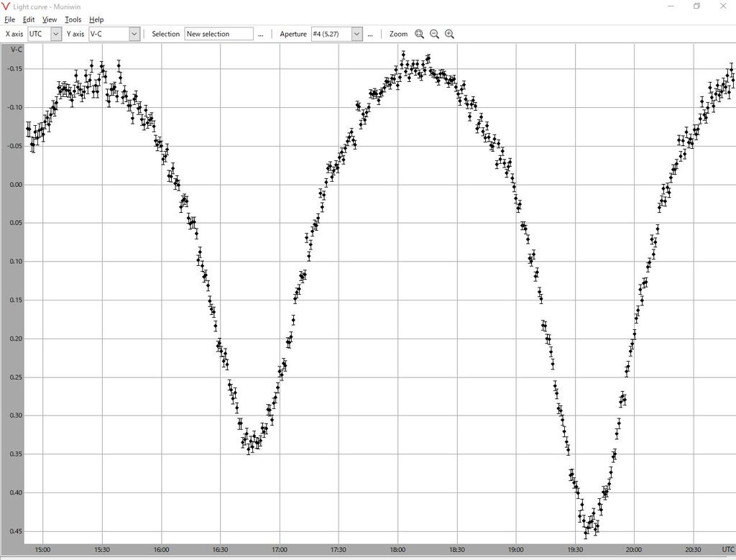The height and width of the screenshot is (560, 736).
Task: Open the X axis UTC dropdown
Action: tap(56, 34)
